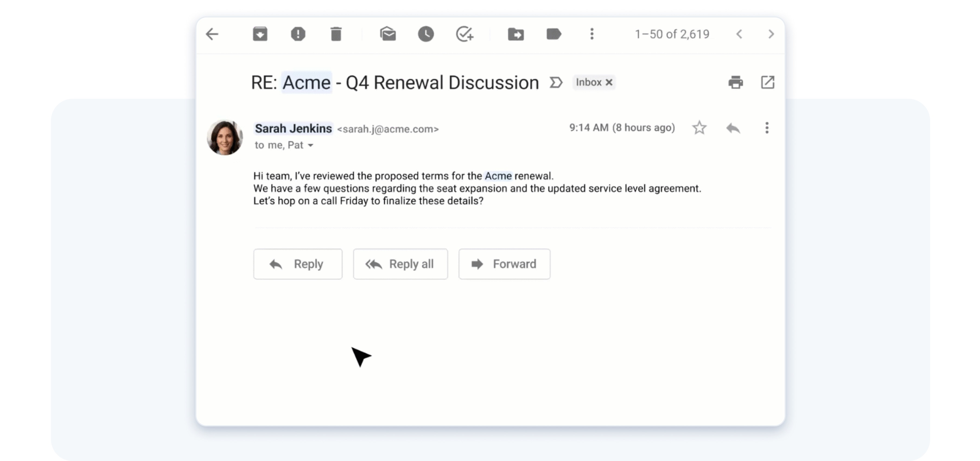Open email in new window
The width and height of the screenshot is (980, 461).
tap(767, 82)
